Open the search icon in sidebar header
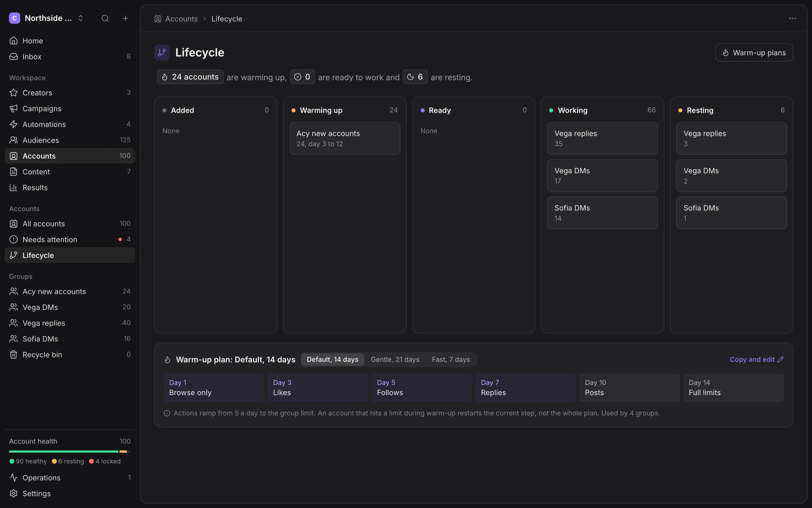812x508 pixels. (x=105, y=18)
